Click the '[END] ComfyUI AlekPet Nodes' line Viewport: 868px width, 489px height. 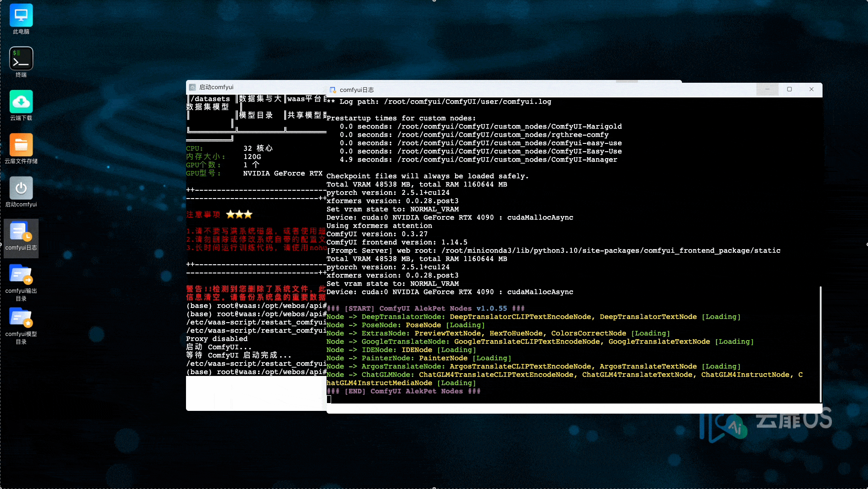[x=404, y=392]
